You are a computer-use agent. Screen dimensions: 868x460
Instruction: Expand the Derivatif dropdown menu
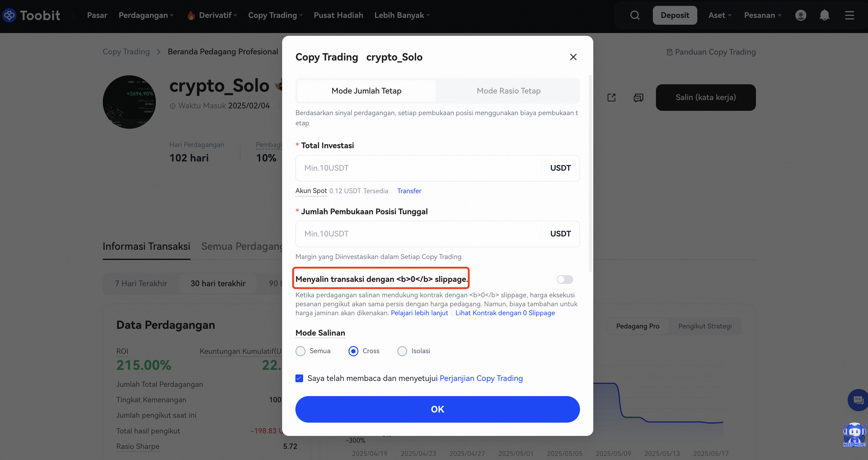click(217, 15)
